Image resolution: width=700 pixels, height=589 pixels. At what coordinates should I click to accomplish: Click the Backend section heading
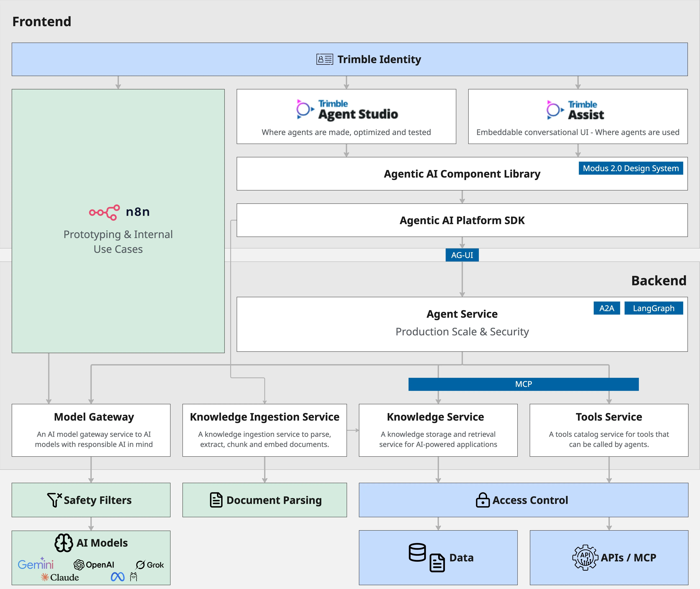click(659, 280)
